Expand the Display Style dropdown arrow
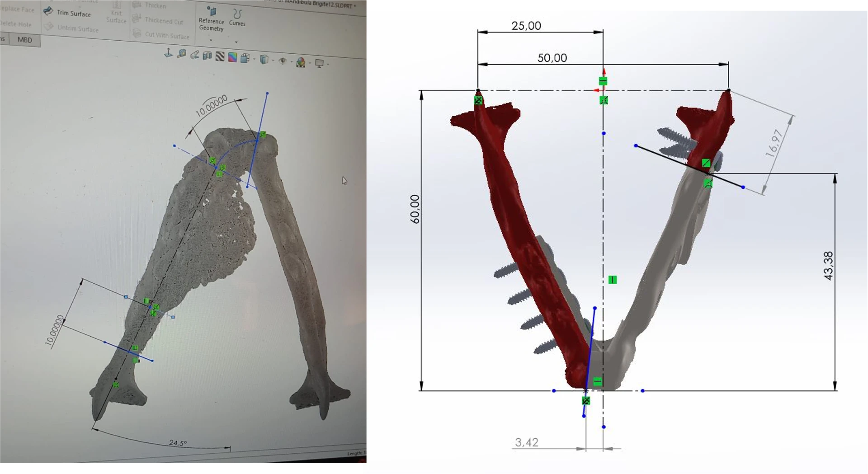 (273, 61)
